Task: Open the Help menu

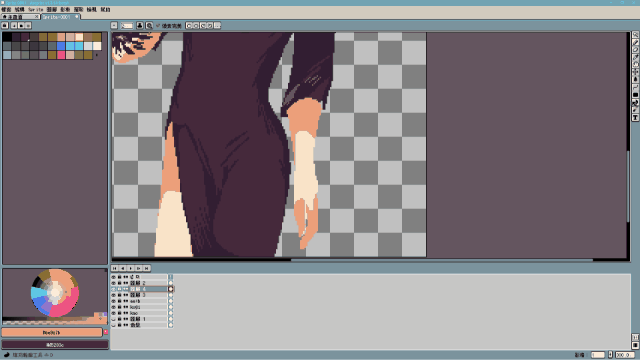Action: coord(105,9)
